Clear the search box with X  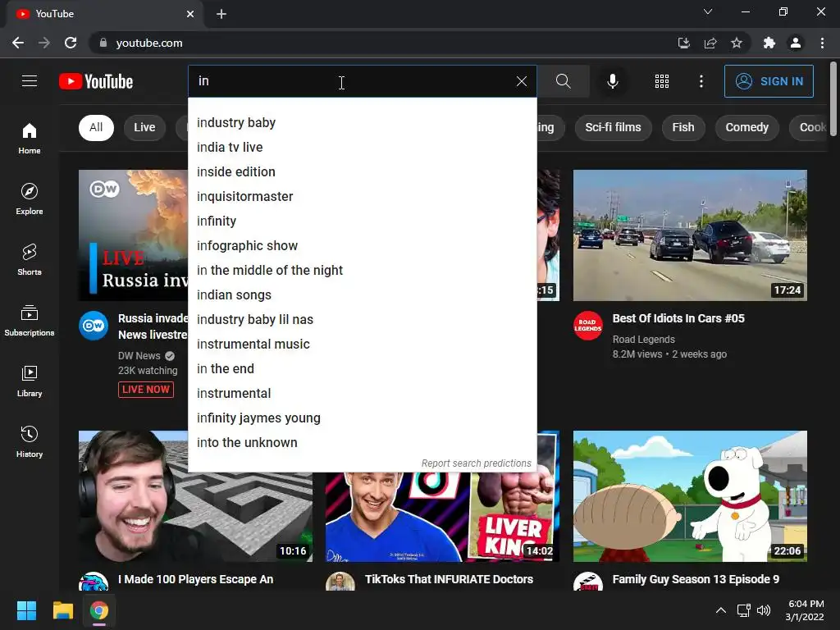(521, 81)
